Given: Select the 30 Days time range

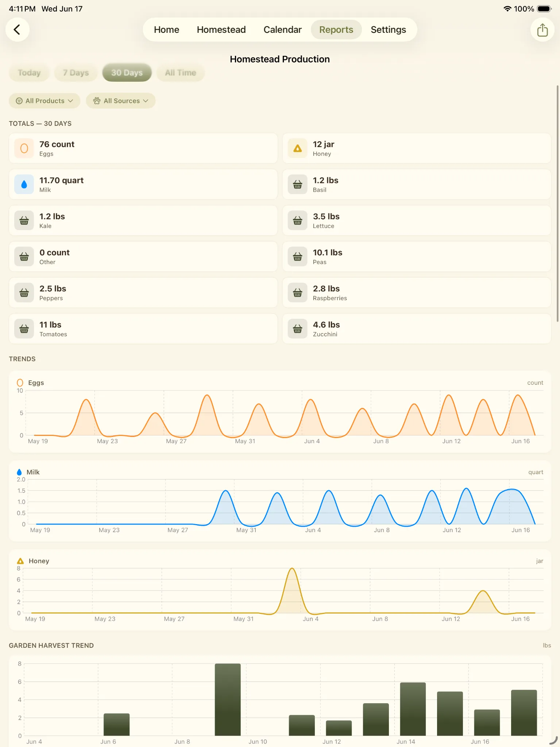Looking at the screenshot, I should point(127,73).
